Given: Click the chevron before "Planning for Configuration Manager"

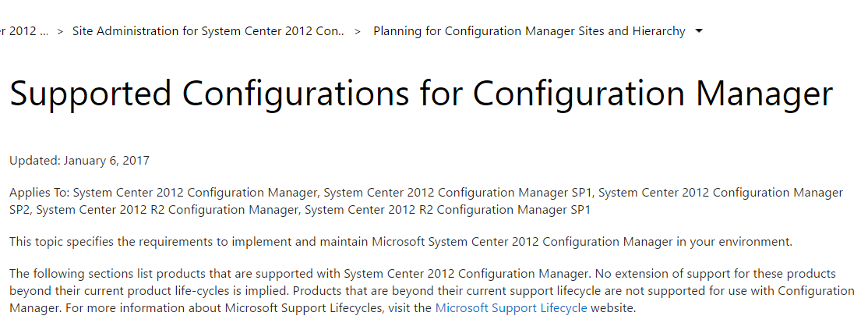Looking at the screenshot, I should (x=358, y=31).
